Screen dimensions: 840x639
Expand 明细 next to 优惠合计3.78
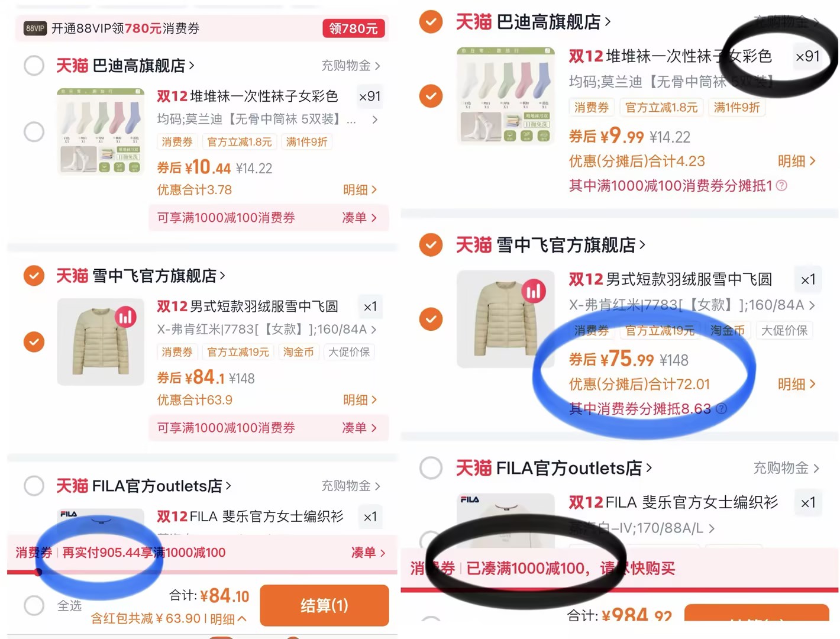point(360,190)
